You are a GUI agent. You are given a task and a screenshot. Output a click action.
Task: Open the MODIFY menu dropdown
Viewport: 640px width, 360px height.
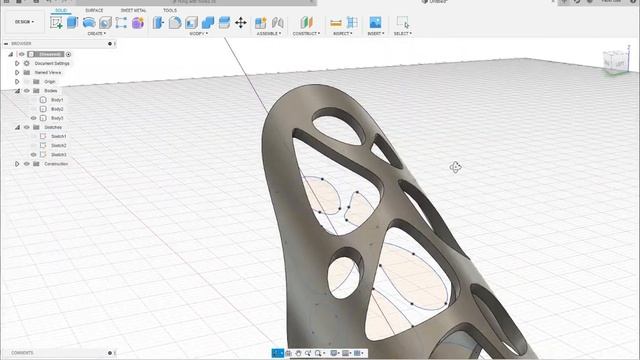[198, 33]
